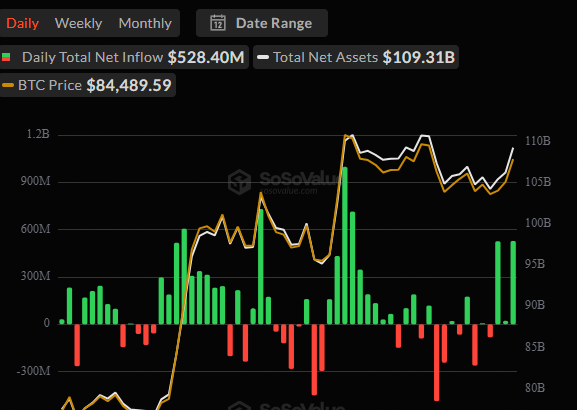Click the 100B right axis label

538,223
